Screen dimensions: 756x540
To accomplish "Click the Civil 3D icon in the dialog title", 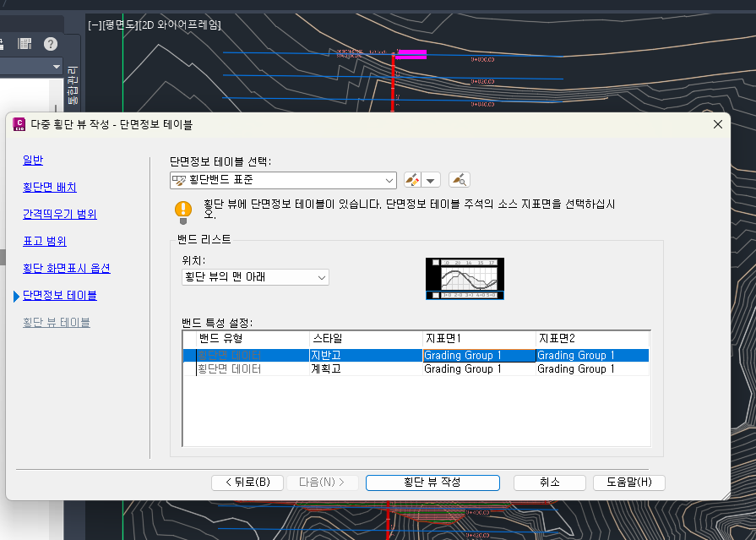I will coord(19,124).
